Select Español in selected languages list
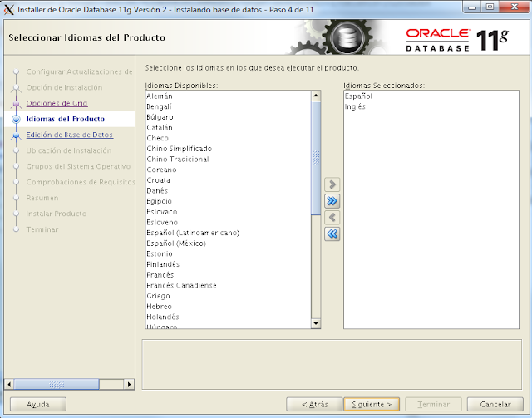Viewport: 532px width, 418px height. [x=431, y=96]
